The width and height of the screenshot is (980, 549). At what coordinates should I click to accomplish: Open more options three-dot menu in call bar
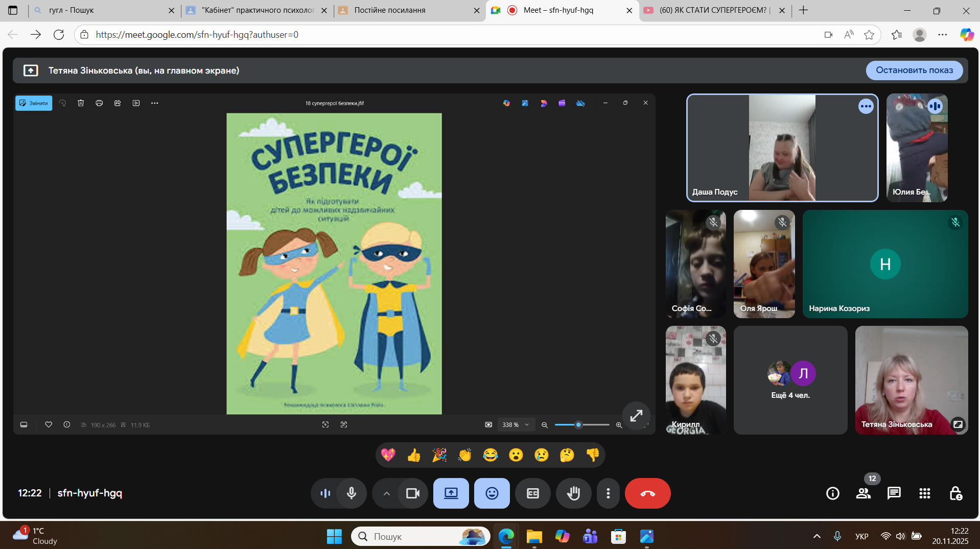pos(608,493)
